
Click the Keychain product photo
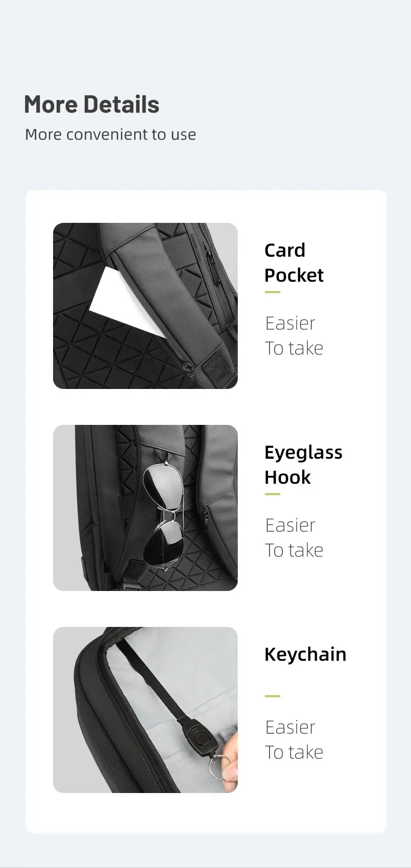coord(145,710)
